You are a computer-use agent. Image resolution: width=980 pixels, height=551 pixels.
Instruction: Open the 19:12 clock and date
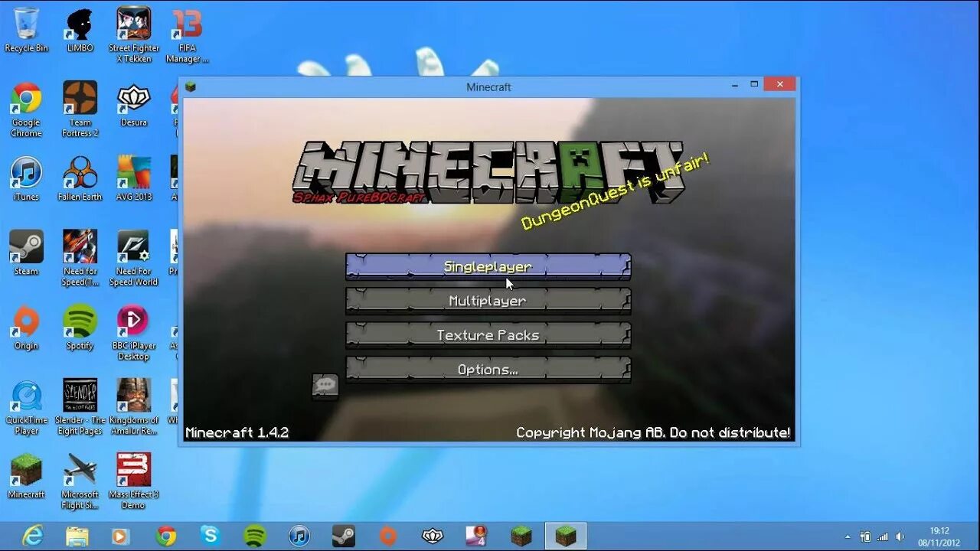[x=939, y=536]
